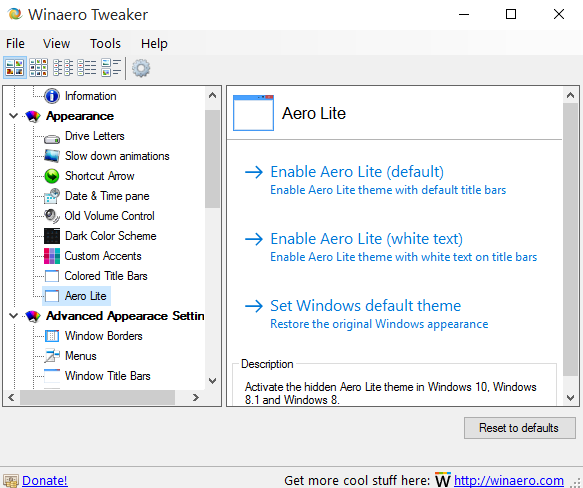Open the Tools menu
583x488 pixels.
105,44
